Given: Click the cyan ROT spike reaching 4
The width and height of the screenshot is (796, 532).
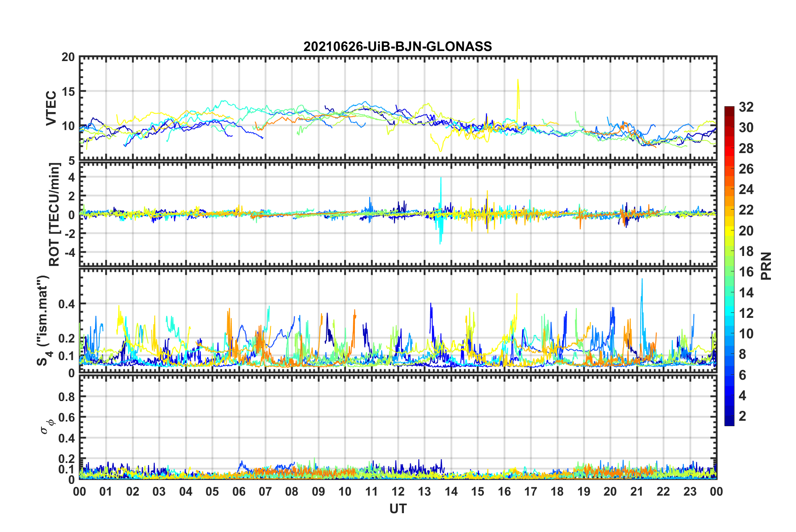Looking at the screenshot, I should pos(441,197).
